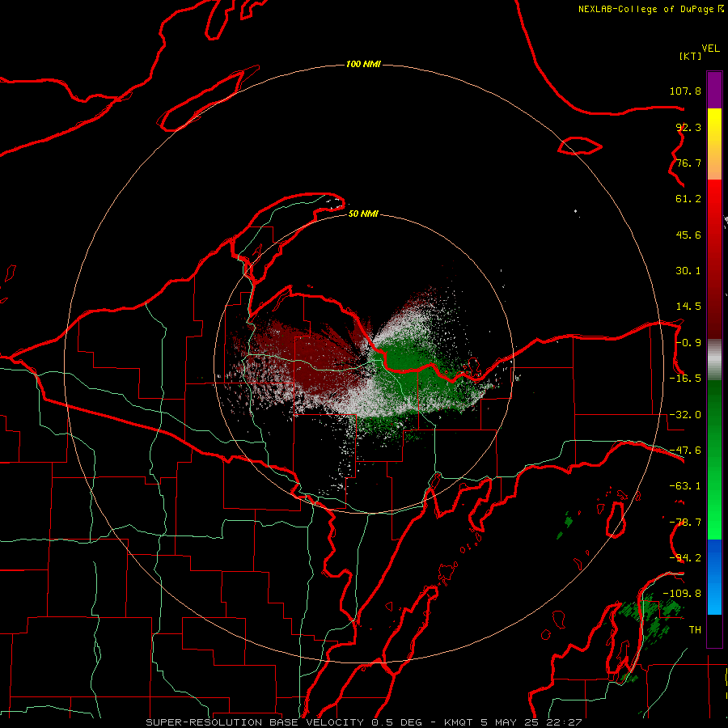This screenshot has width=728, height=728.
Task: Select the -94.2 legend value
Action: tap(685, 558)
